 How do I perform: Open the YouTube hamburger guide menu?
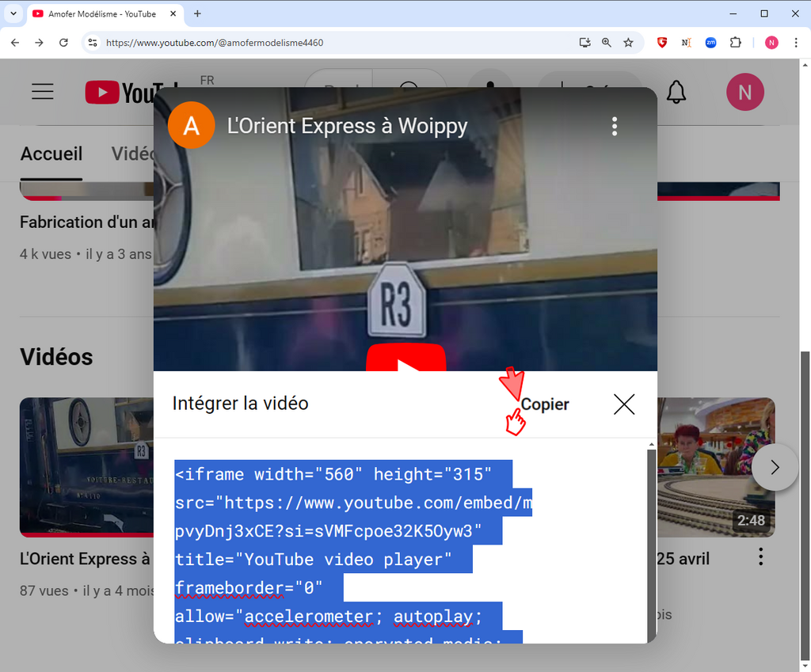click(43, 92)
